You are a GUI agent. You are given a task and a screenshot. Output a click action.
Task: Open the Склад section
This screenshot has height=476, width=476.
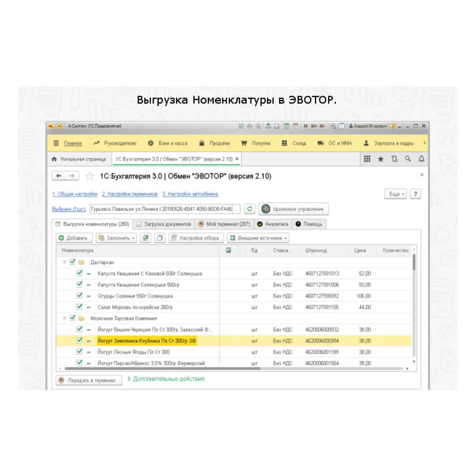click(x=294, y=144)
